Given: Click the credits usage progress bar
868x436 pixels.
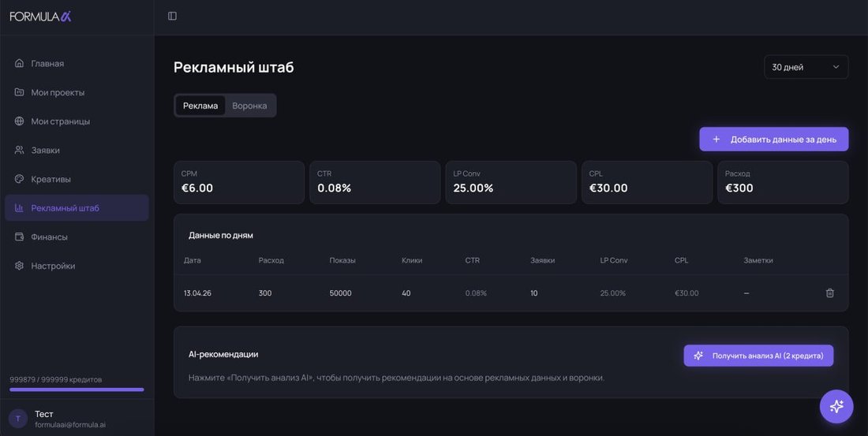Looking at the screenshot, I should click(77, 389).
